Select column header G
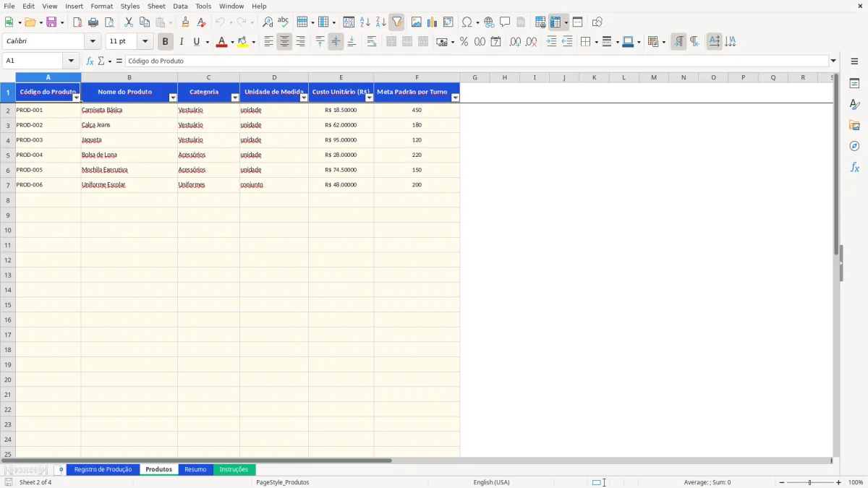 coord(475,77)
